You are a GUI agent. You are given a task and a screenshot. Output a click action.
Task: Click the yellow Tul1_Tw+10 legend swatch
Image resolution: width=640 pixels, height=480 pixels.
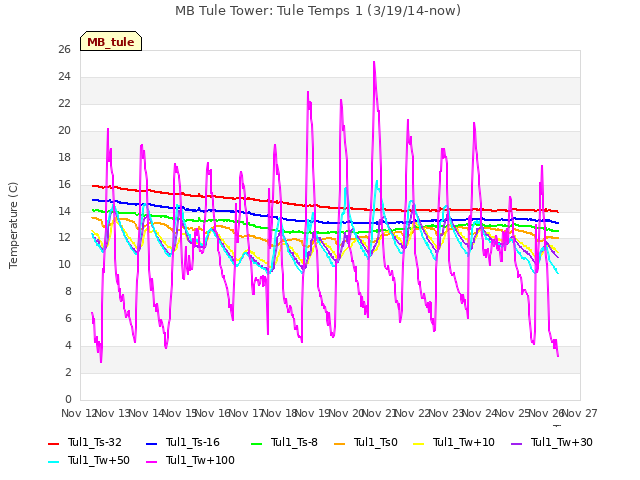coord(419,443)
